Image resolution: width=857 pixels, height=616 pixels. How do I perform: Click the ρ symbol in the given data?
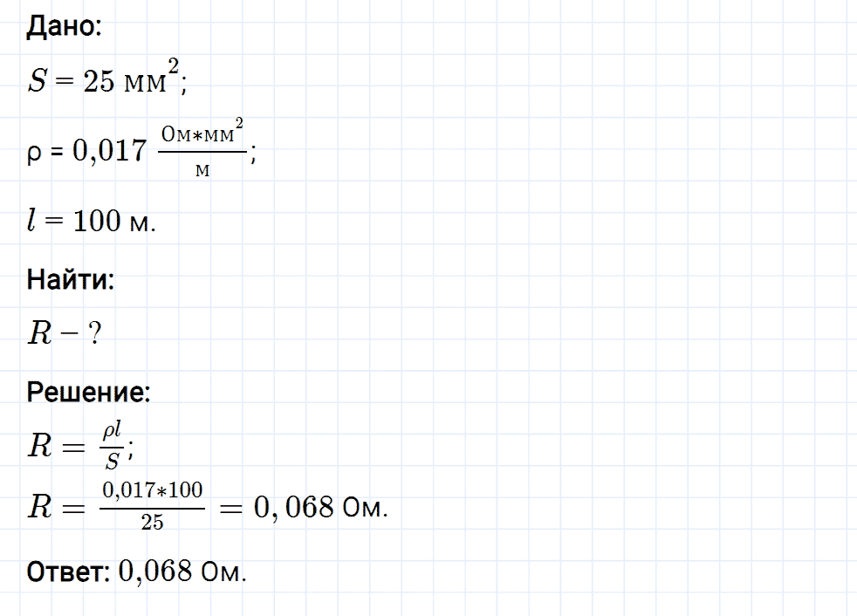(34, 153)
